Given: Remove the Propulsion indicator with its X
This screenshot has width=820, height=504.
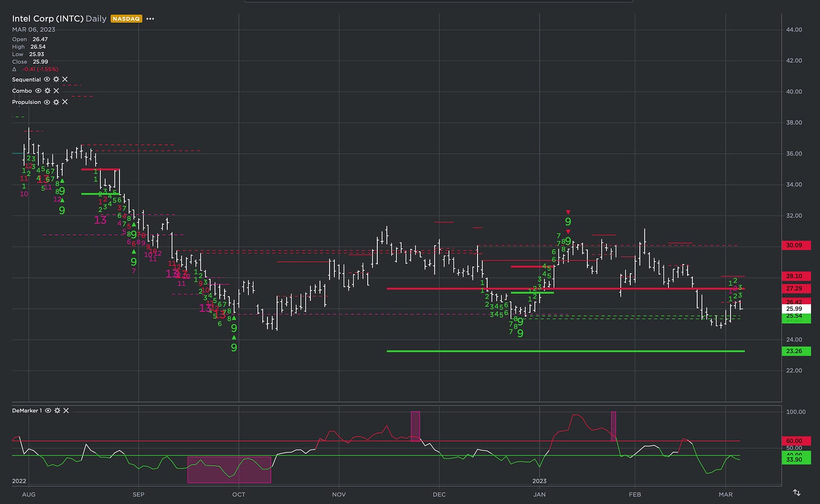Looking at the screenshot, I should (x=65, y=102).
